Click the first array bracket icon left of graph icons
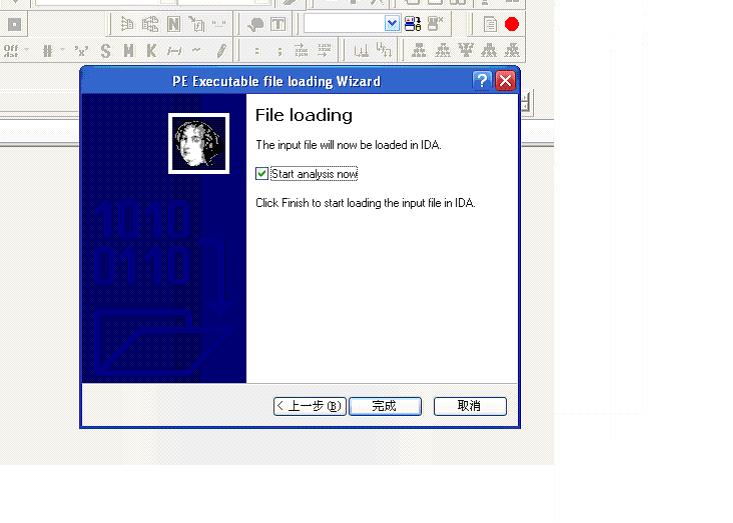 pos(361,50)
